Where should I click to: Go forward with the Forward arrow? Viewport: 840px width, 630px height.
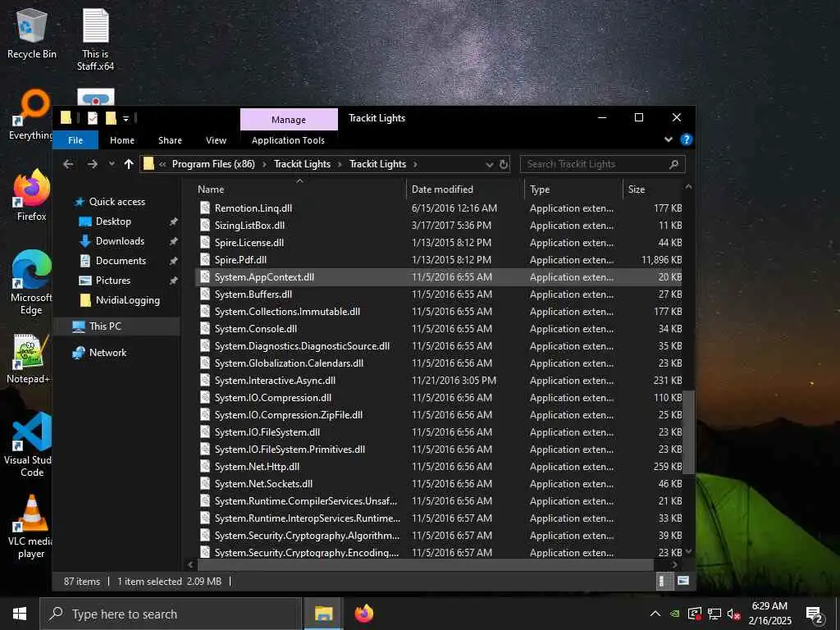click(x=92, y=164)
